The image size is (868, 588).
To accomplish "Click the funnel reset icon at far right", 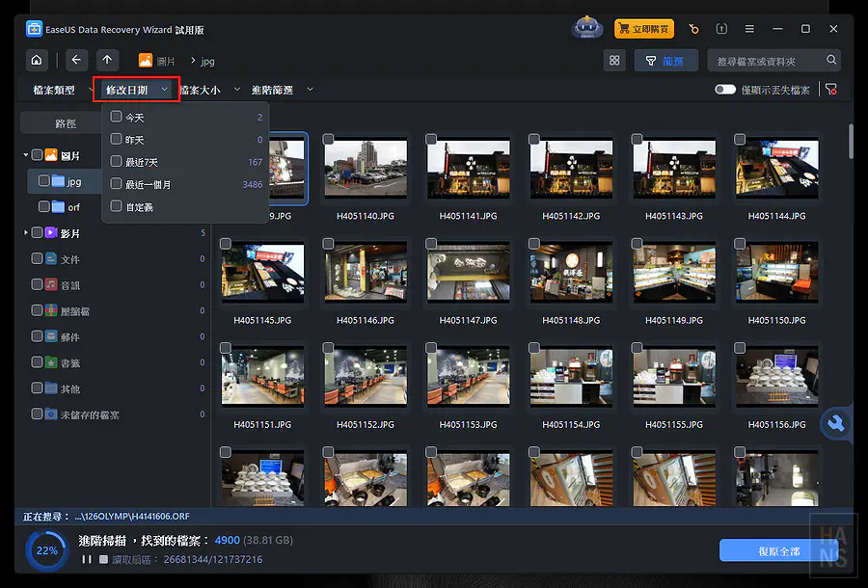I will point(831,90).
